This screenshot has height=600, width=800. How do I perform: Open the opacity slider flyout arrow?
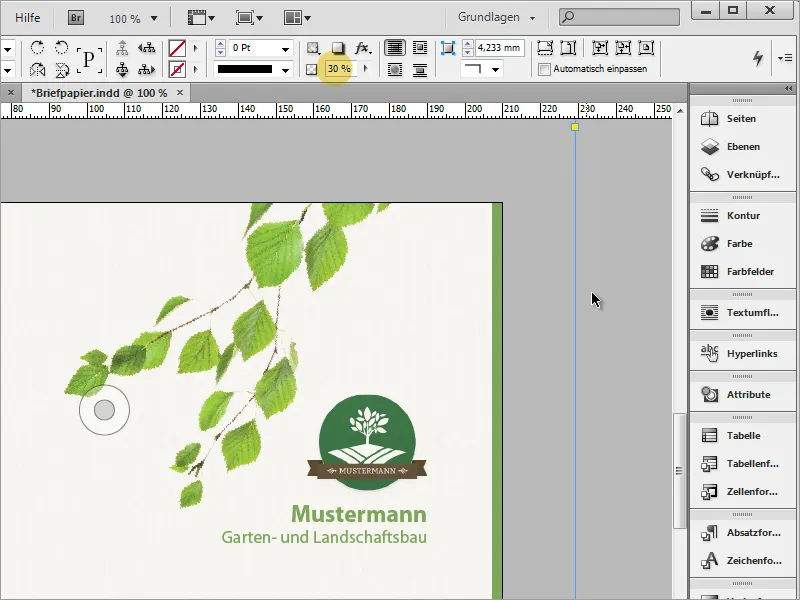point(365,68)
